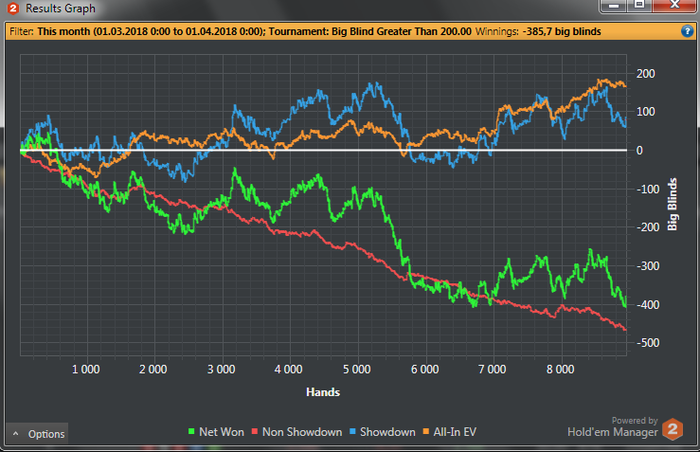Click the Hands axis title
Image resolution: width=700 pixels, height=452 pixels.
[x=323, y=392]
